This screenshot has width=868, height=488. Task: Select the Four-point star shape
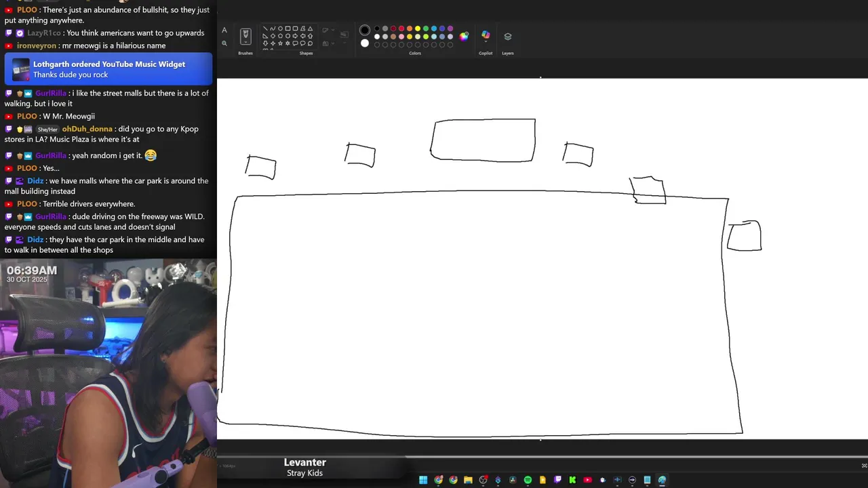(x=273, y=43)
